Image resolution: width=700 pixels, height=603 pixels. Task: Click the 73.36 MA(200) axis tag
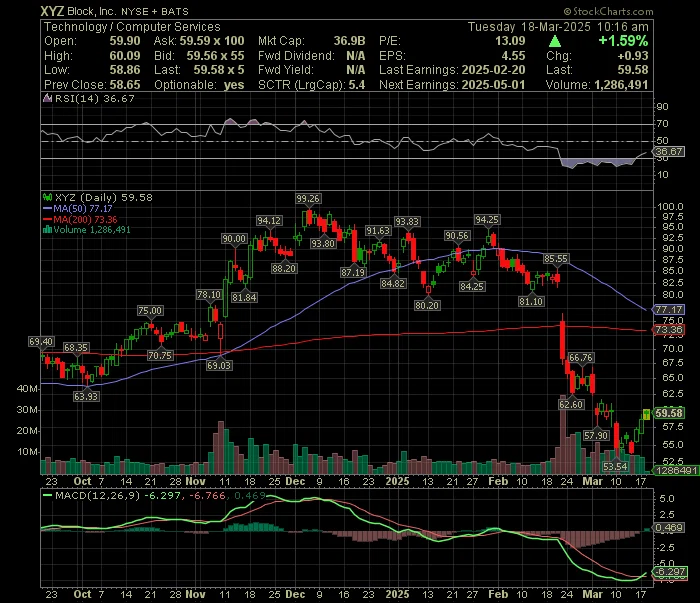(x=669, y=330)
